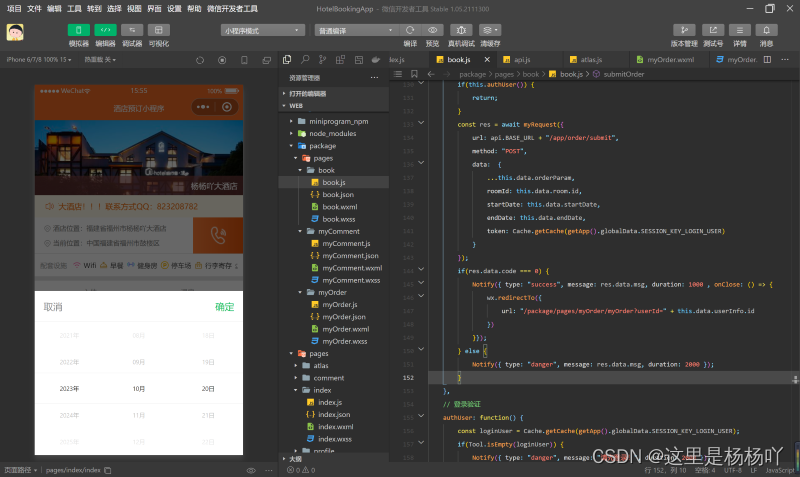Expand the miniprogram_npm folder
The height and width of the screenshot is (477, 800).
click(x=292, y=121)
